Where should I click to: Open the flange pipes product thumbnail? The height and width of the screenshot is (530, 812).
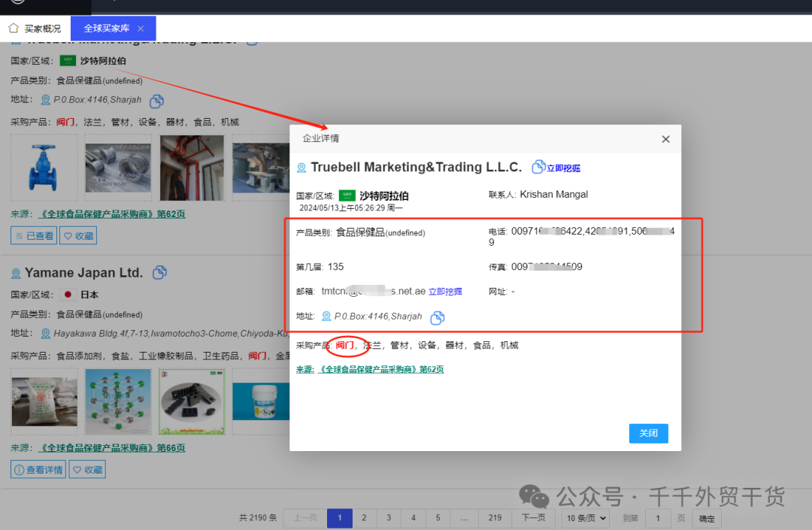click(118, 168)
